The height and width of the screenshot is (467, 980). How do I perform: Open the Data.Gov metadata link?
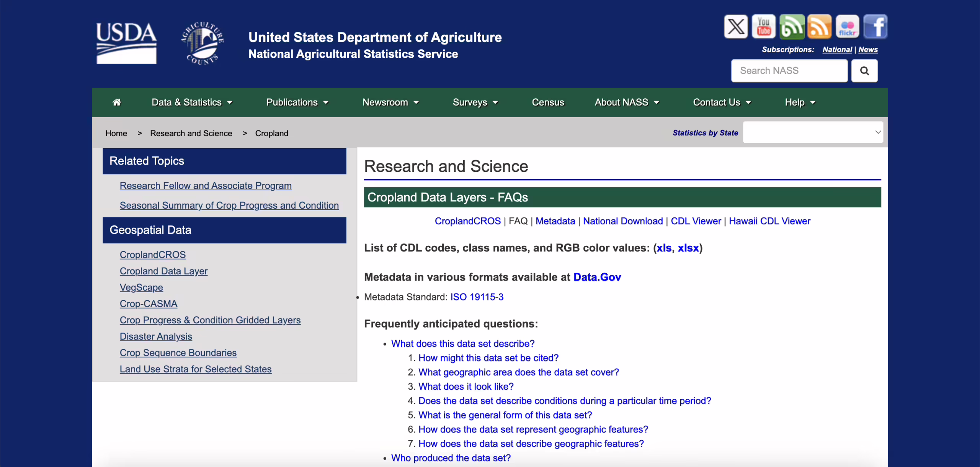click(597, 277)
